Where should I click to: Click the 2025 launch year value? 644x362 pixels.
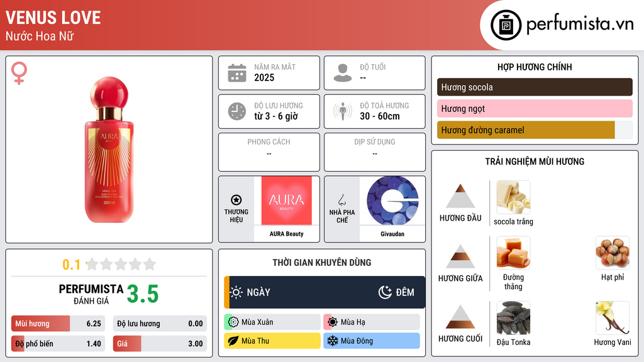[x=264, y=77]
